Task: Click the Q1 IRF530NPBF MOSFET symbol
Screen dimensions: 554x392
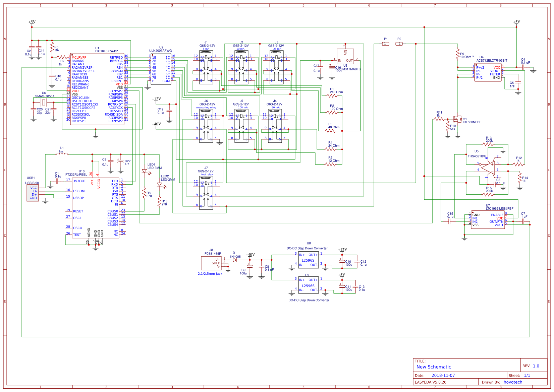Action: pos(456,119)
